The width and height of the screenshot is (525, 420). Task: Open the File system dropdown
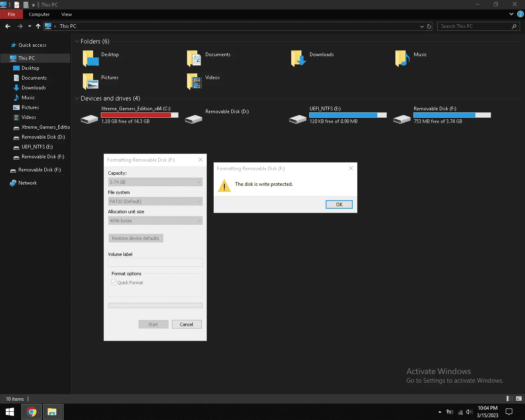click(x=155, y=201)
